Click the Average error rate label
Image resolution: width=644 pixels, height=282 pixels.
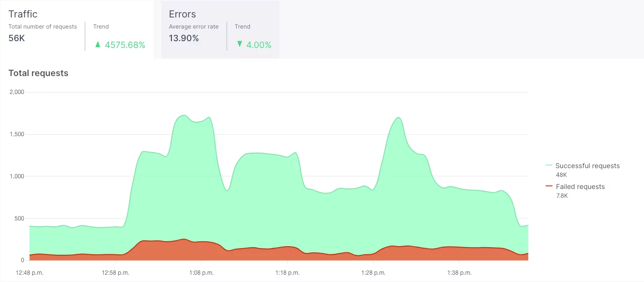point(194,27)
